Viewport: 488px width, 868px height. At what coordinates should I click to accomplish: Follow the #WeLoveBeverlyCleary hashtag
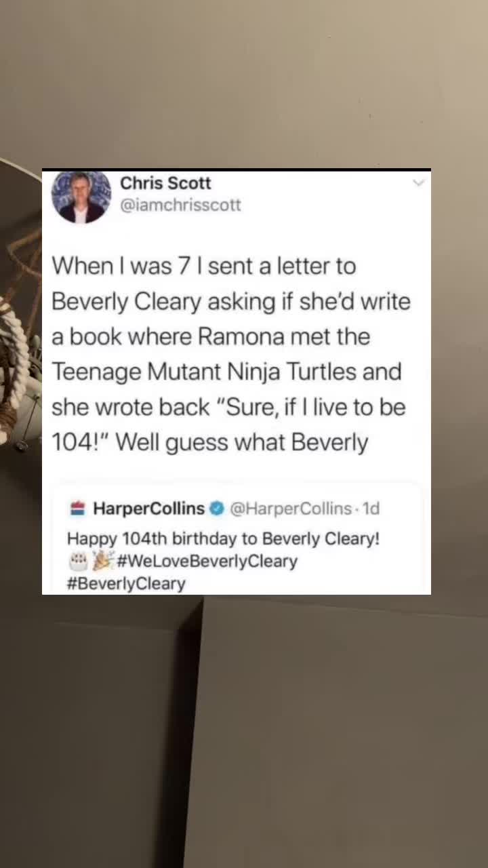click(x=207, y=561)
